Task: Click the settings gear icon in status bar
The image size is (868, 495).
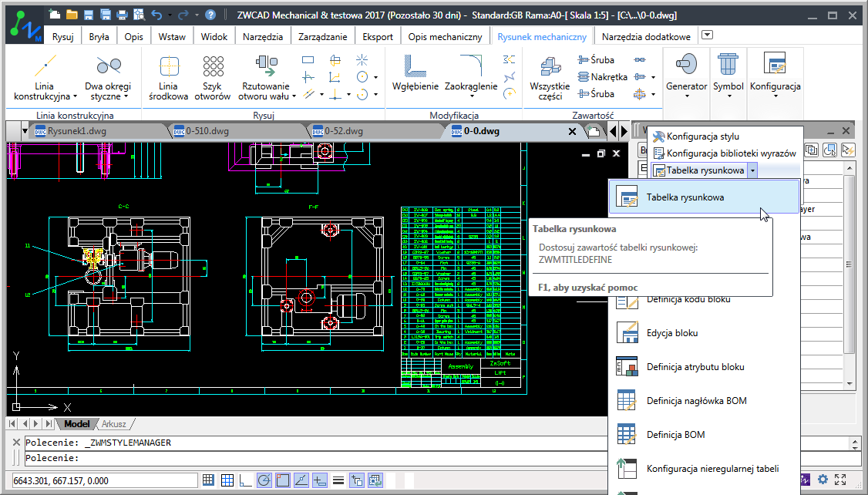Action: 823,480
